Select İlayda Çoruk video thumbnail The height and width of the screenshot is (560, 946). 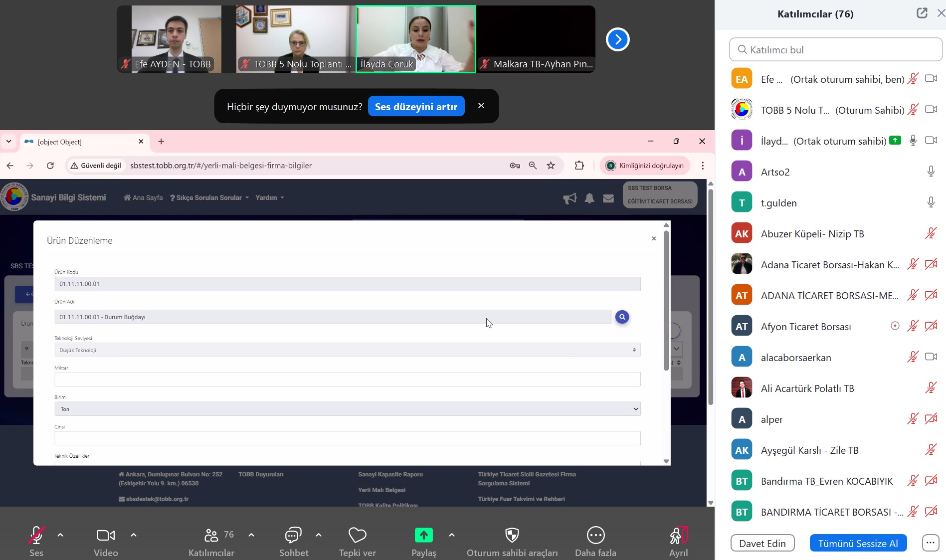pyautogui.click(x=416, y=39)
